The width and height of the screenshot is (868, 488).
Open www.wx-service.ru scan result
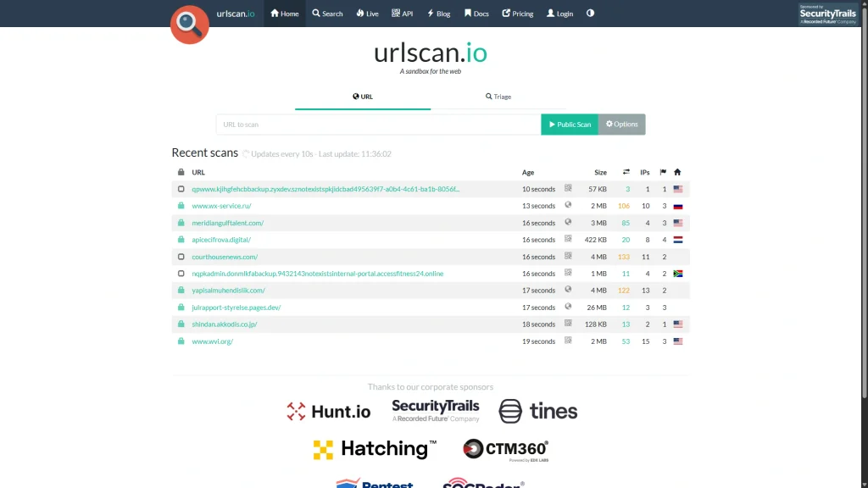(221, 206)
